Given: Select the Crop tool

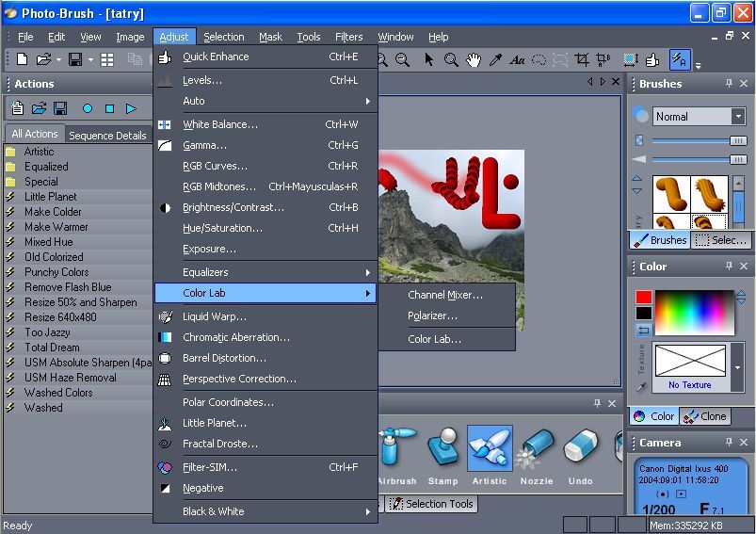Looking at the screenshot, I should pos(582,59).
